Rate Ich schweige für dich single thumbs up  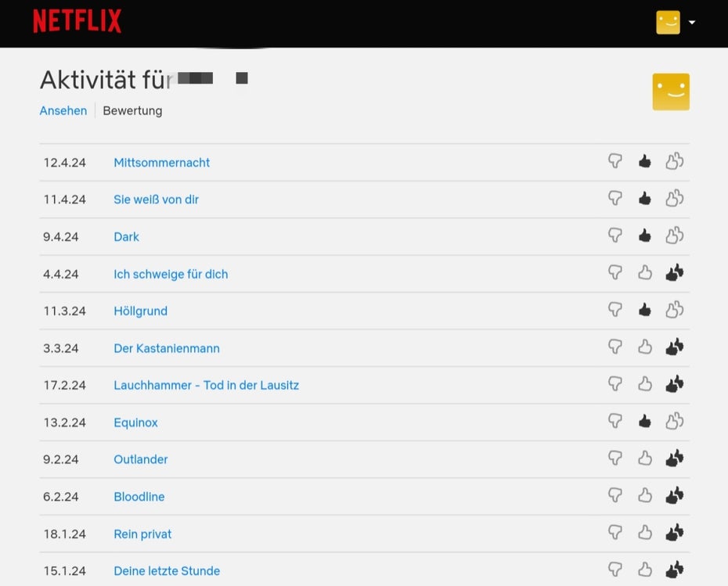(x=644, y=272)
